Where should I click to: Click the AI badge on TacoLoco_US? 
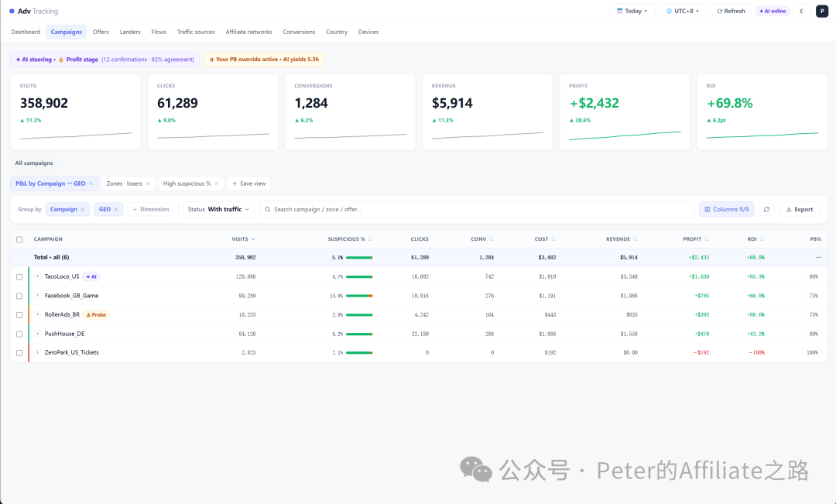pos(91,277)
